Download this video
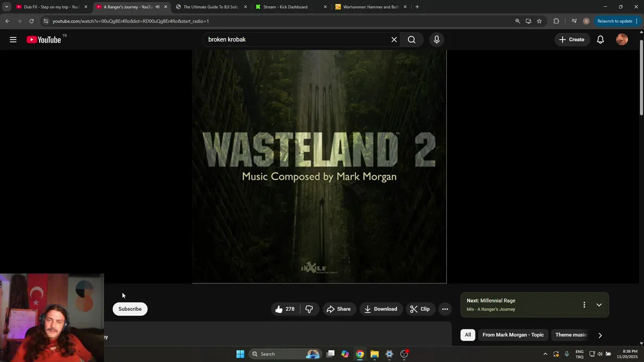Image resolution: width=644 pixels, height=362 pixels. (x=381, y=309)
